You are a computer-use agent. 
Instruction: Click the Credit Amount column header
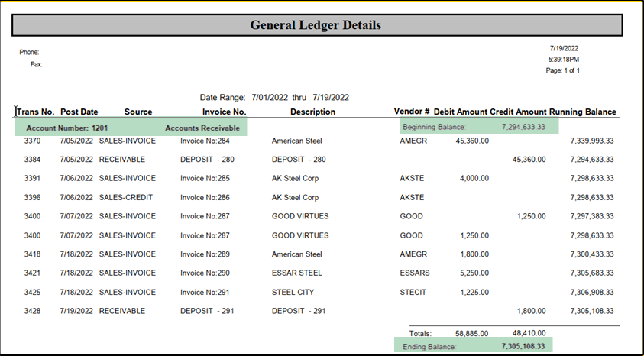pyautogui.click(x=518, y=112)
